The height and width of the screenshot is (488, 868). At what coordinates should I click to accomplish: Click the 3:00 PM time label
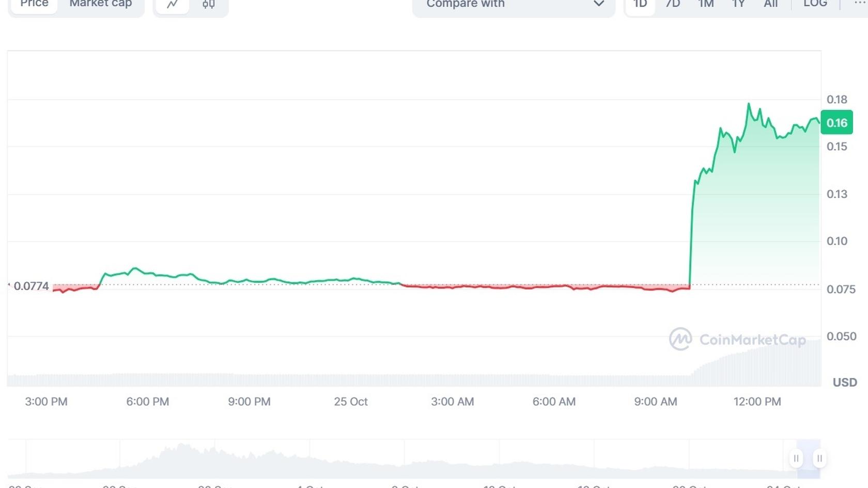click(x=46, y=401)
